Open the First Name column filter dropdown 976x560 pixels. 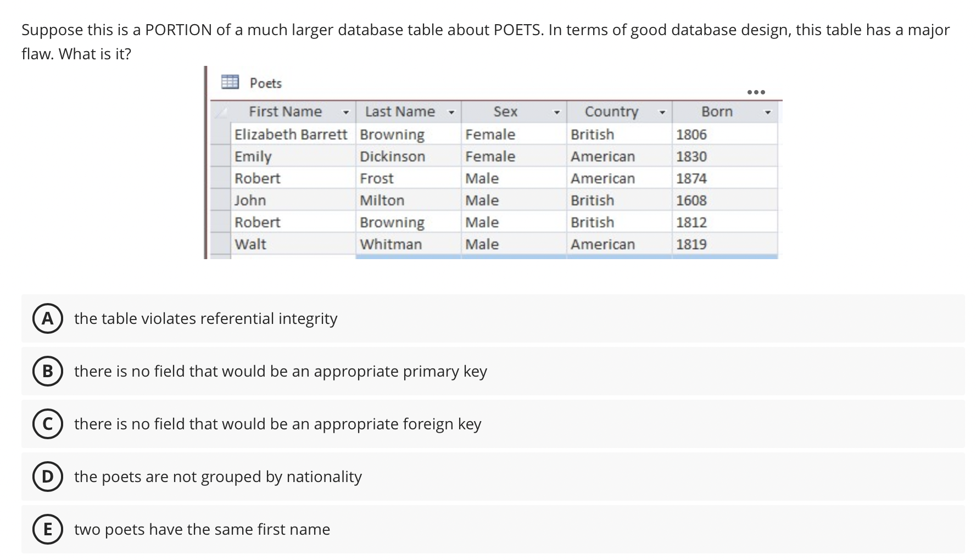pos(347,111)
